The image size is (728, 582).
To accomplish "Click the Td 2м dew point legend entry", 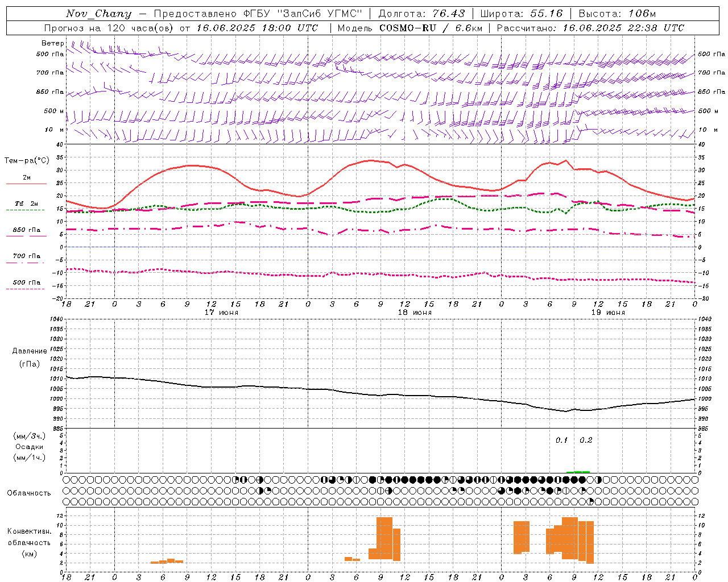I will pos(27,203).
